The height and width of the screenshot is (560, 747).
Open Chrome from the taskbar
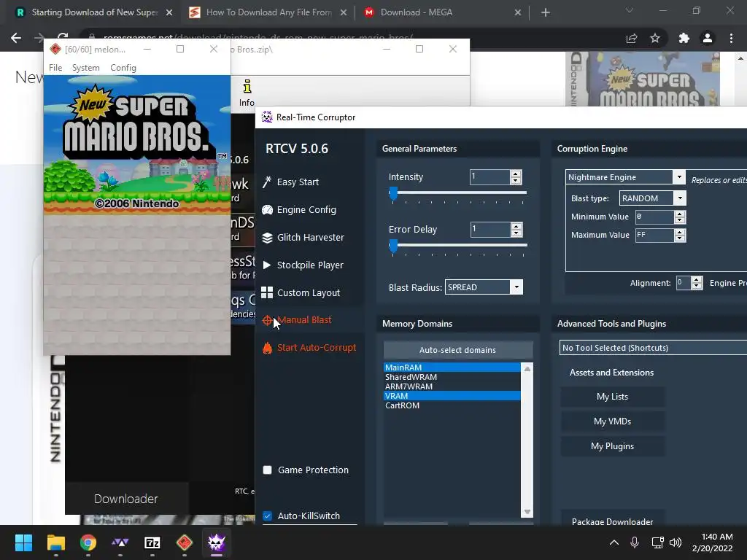tap(88, 542)
